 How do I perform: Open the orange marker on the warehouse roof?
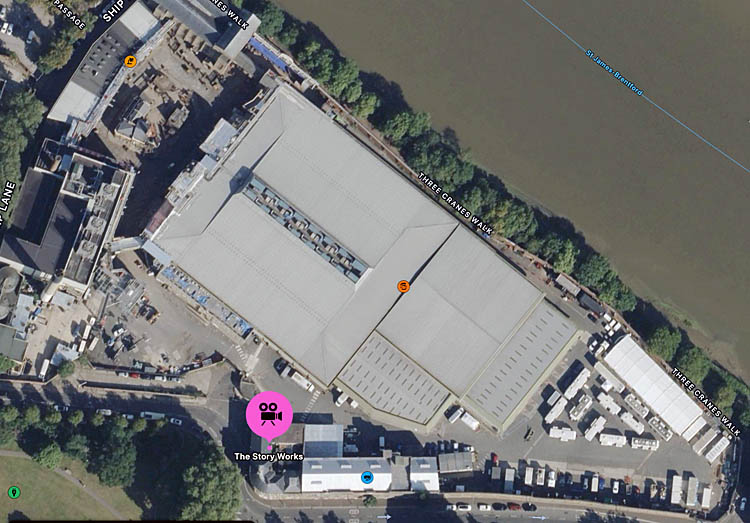point(404,287)
